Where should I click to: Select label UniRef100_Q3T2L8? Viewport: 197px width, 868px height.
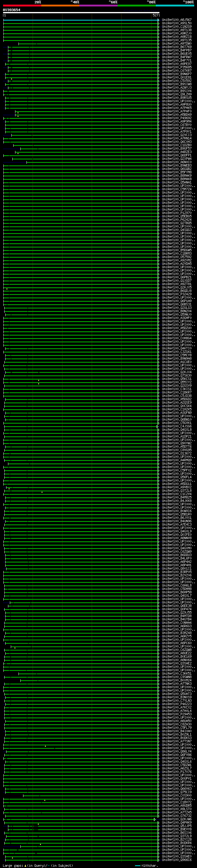(177, 491)
